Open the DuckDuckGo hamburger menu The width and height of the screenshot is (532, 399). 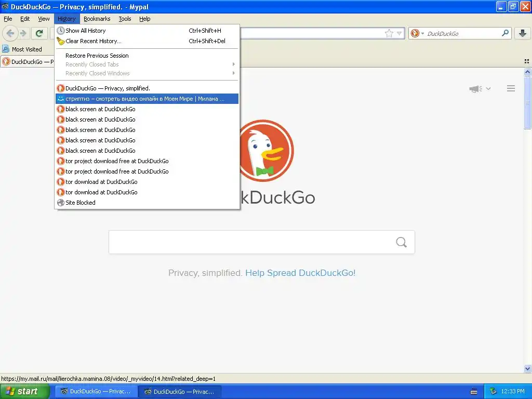pyautogui.click(x=511, y=88)
